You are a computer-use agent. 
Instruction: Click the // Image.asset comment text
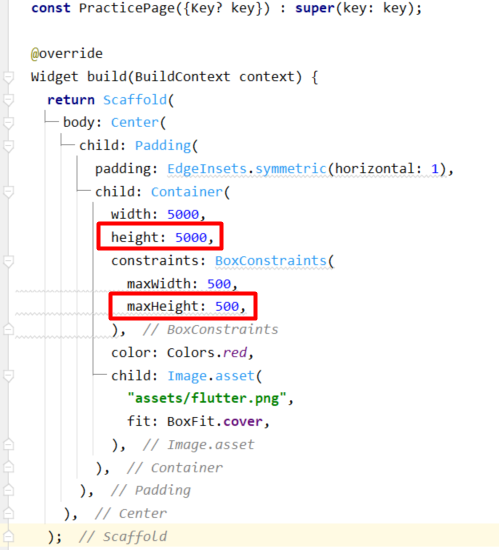(x=198, y=444)
